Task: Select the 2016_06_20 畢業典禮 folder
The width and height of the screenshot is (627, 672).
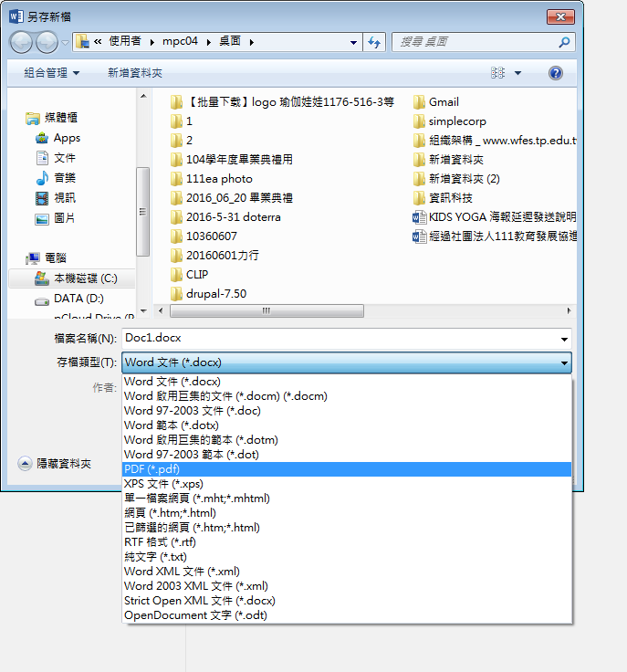Action: [231, 197]
